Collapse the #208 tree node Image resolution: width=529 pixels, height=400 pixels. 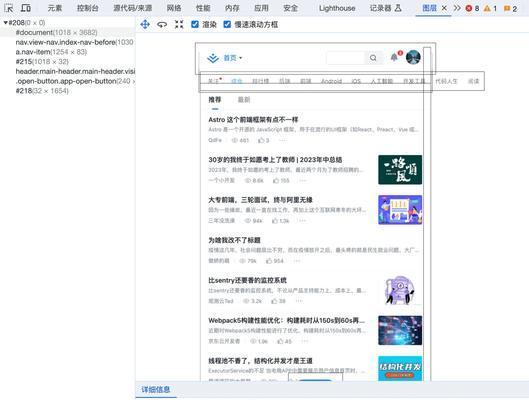[x=5, y=23]
